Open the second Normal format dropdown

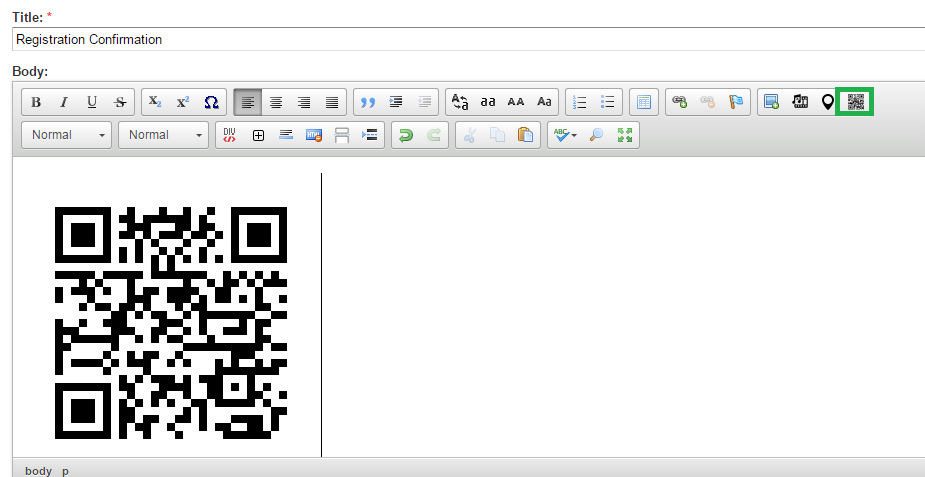[x=163, y=135]
